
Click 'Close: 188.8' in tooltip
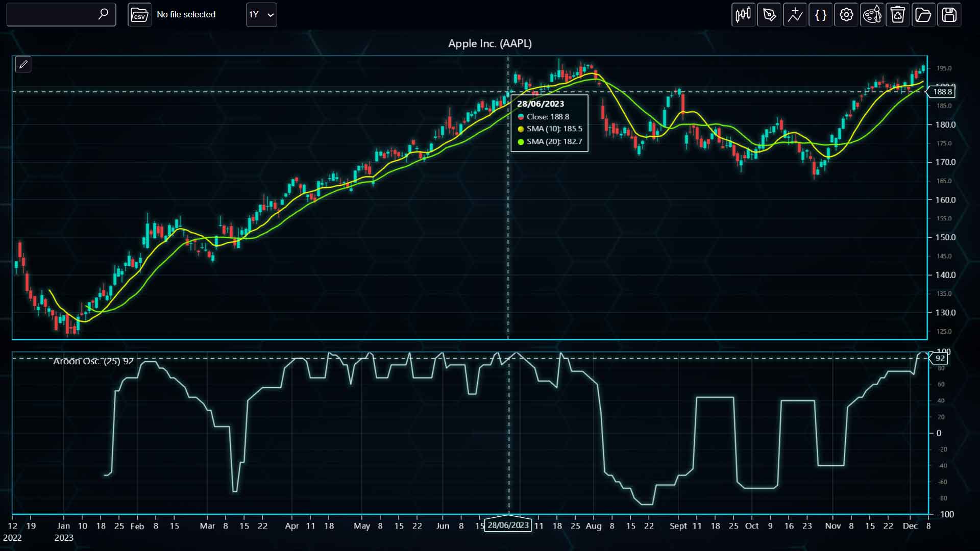[548, 117]
